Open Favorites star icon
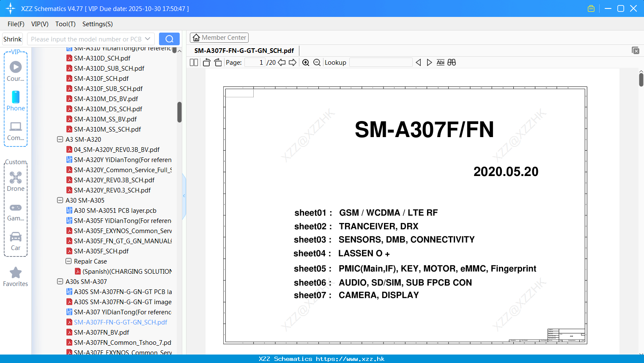644x363 pixels. pyautogui.click(x=16, y=277)
